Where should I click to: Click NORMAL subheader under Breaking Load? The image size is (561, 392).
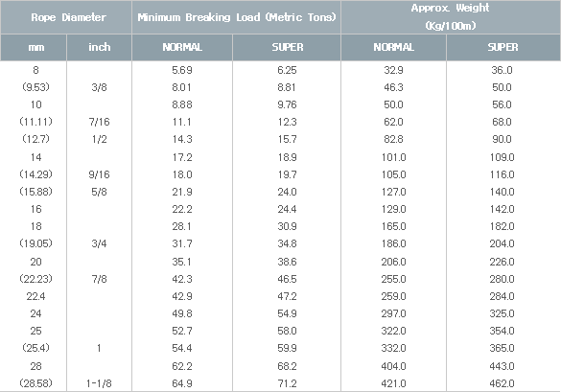182,47
